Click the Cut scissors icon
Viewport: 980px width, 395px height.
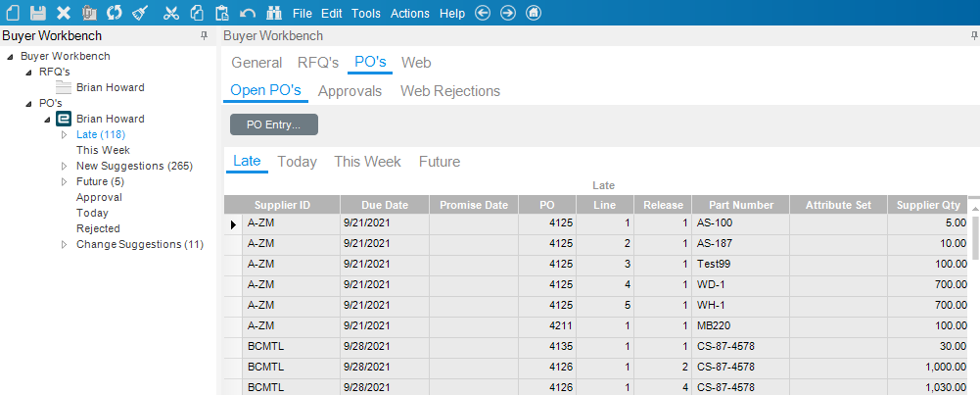pos(171,13)
